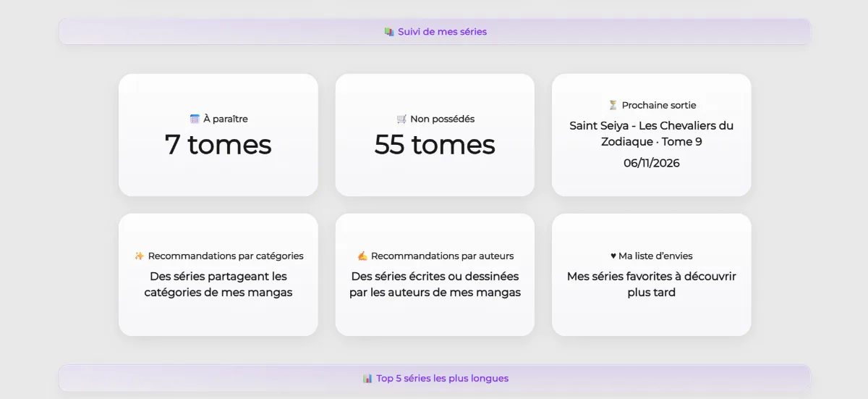Open 'Ma liste d'envies' card
Screen dimensions: 868x399
[x=652, y=274]
